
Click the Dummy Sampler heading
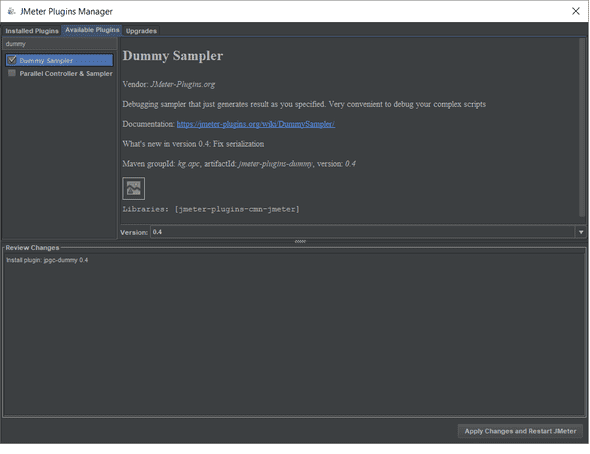(x=173, y=56)
